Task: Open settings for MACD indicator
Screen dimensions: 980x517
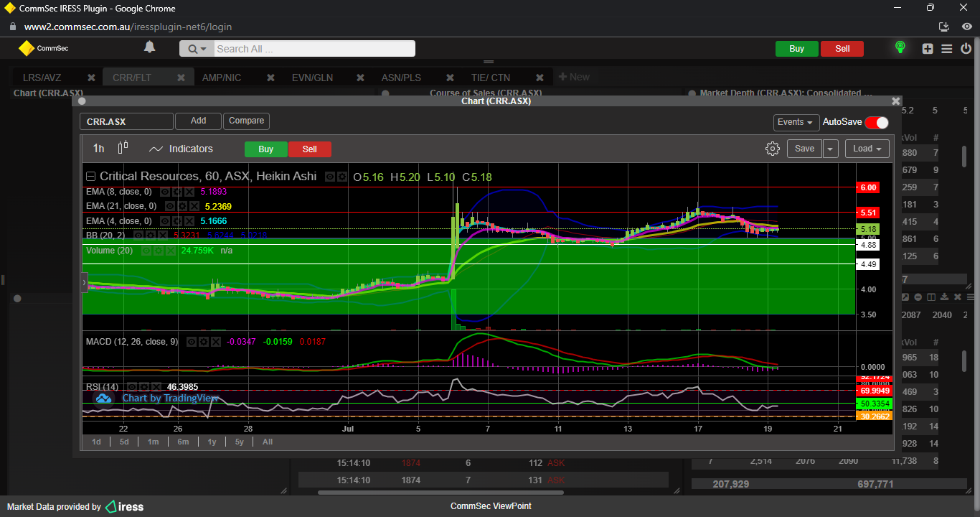Action: (204, 342)
